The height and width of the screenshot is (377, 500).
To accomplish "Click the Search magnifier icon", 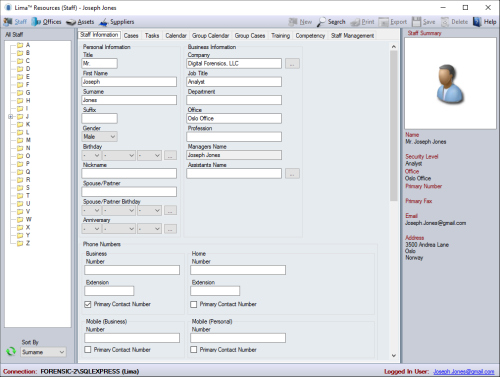I will [x=321, y=22].
